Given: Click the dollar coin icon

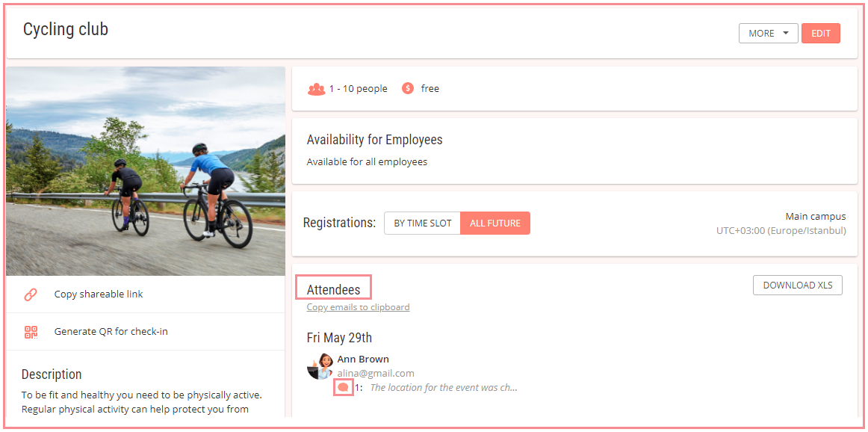Looking at the screenshot, I should click(x=408, y=88).
